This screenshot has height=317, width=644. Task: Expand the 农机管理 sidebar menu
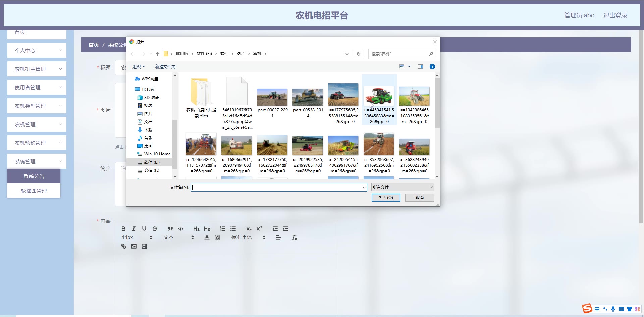pos(37,124)
